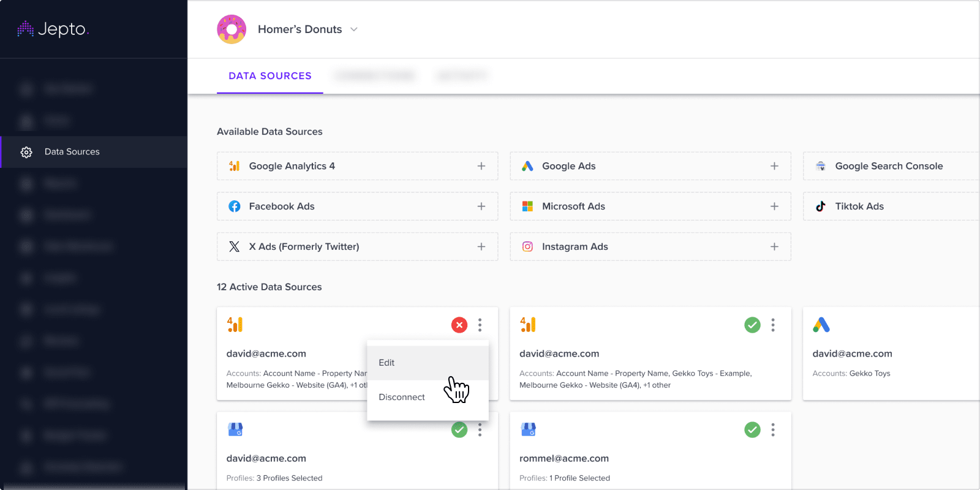Viewport: 980px width, 490px height.
Task: Add Google Ads data source
Action: tap(650, 166)
